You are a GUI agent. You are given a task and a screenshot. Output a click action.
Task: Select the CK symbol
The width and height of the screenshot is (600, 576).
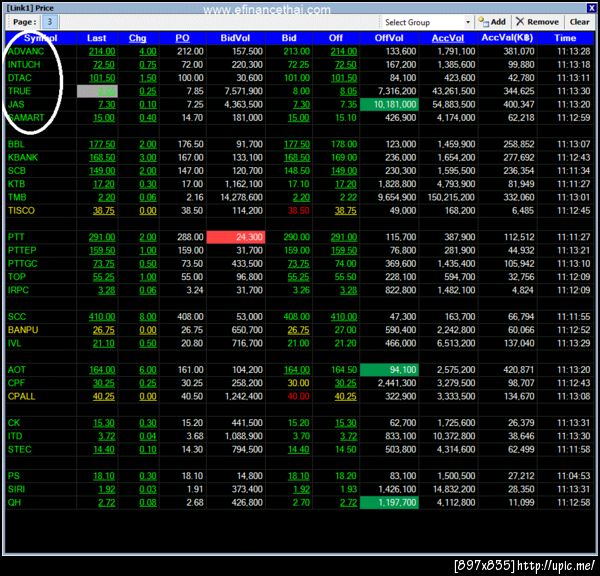(x=14, y=423)
